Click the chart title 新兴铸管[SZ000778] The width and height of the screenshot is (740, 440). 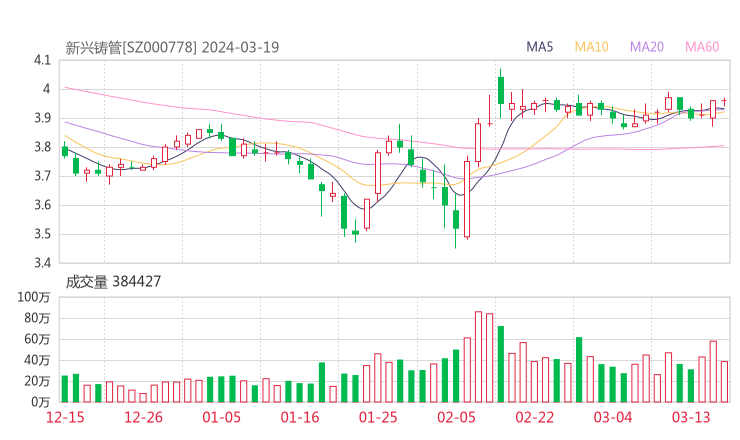coord(131,47)
